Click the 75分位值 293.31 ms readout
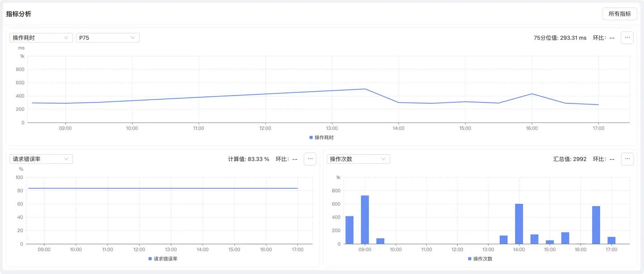 point(560,38)
